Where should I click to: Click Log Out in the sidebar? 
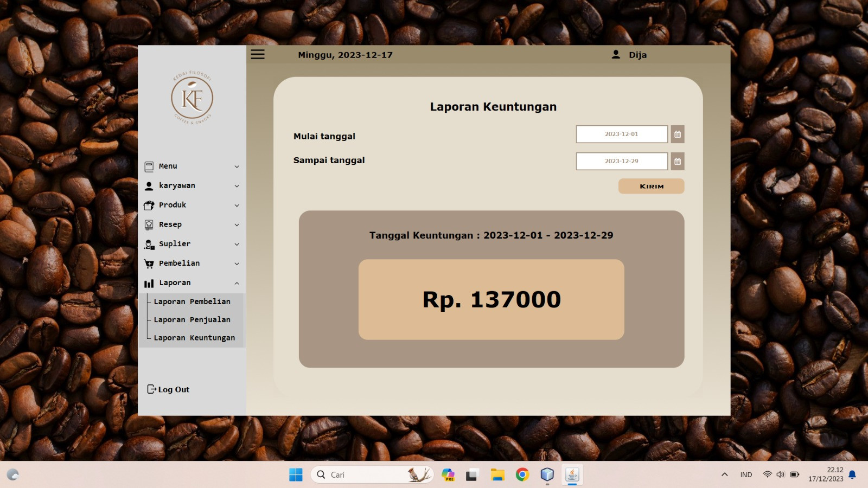169,389
